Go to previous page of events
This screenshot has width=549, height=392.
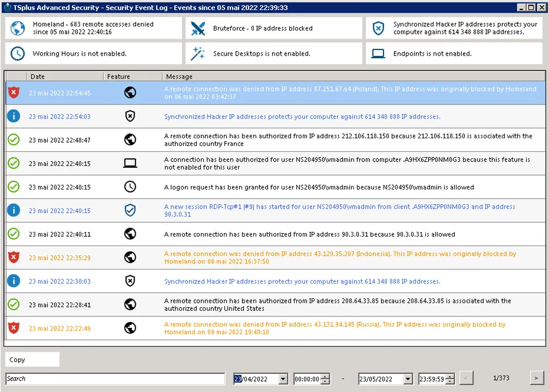coord(466,378)
